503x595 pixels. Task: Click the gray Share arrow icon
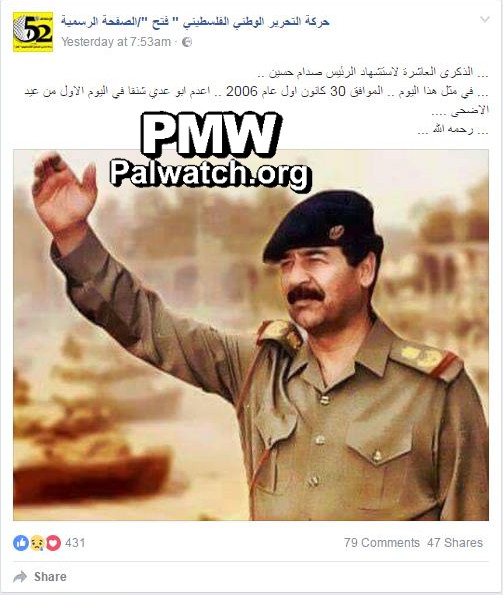tap(20, 577)
